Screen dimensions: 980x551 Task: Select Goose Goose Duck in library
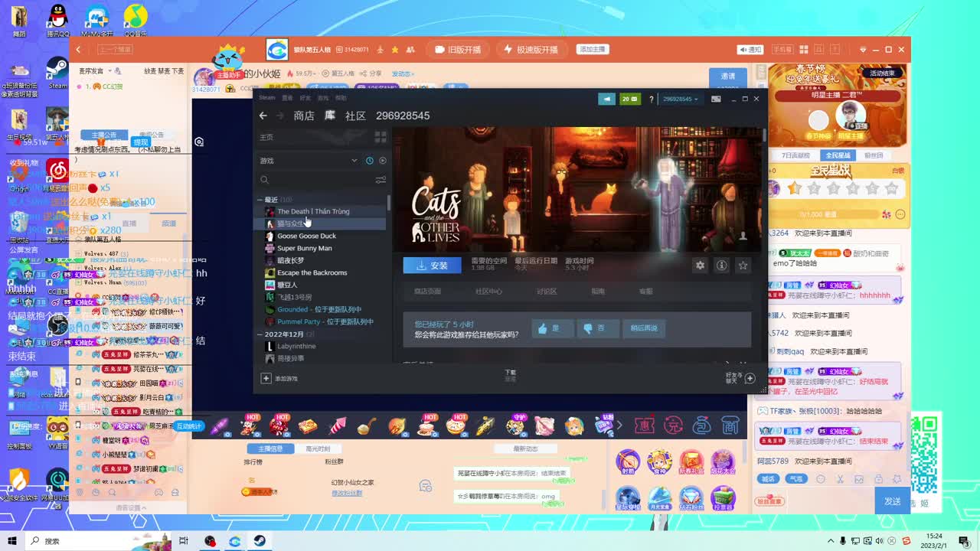(306, 236)
